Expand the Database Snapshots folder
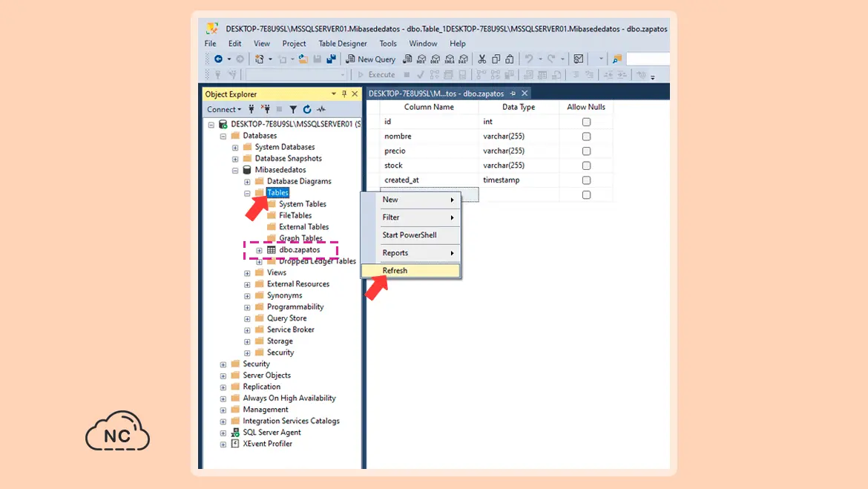Image resolution: width=868 pixels, height=489 pixels. click(x=235, y=159)
